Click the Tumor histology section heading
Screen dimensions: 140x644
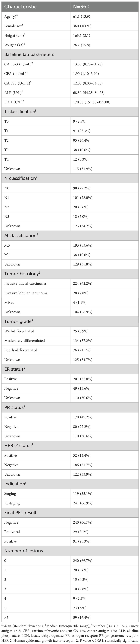pos(22,274)
